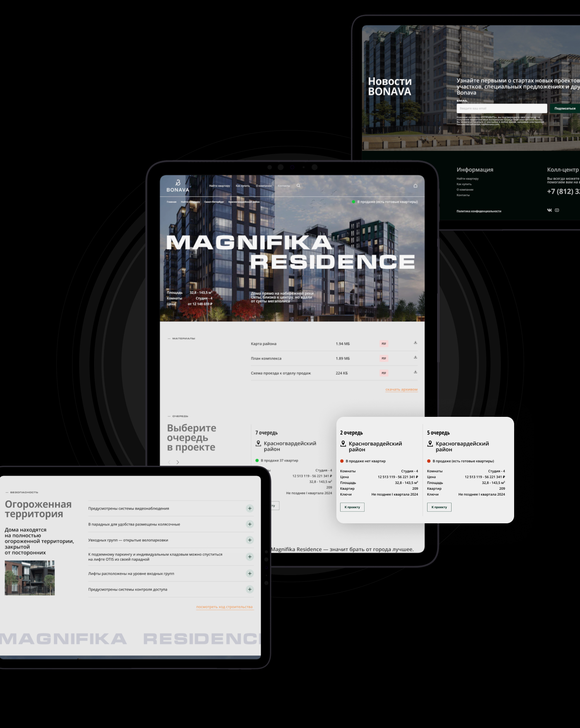Open Политика конфиденциальности footer link
Screen dimensions: 580x728
(x=479, y=211)
